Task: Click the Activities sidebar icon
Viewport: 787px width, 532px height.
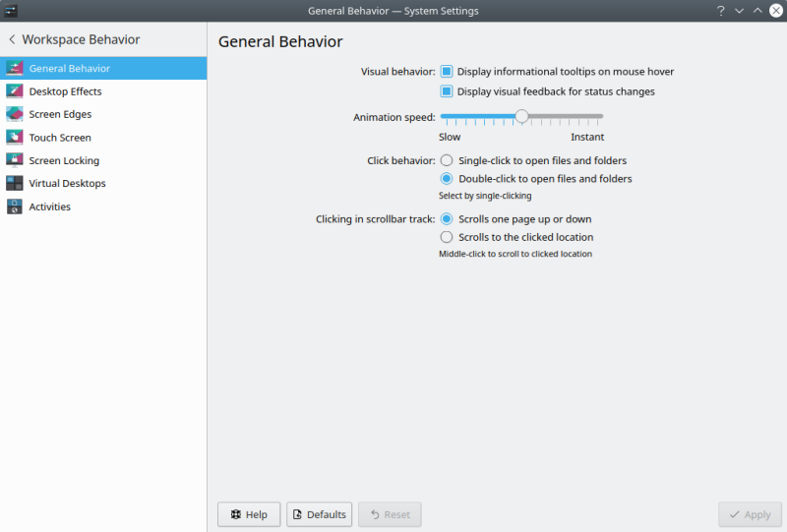Action: pos(14,207)
